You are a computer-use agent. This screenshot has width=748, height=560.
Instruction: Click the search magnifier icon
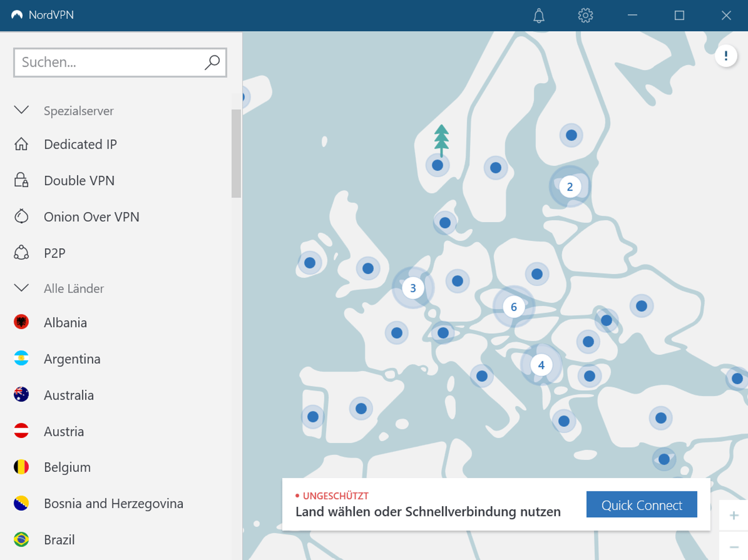point(213,62)
